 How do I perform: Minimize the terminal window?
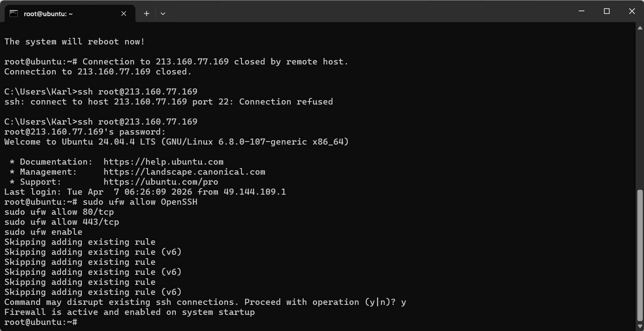[x=581, y=11]
